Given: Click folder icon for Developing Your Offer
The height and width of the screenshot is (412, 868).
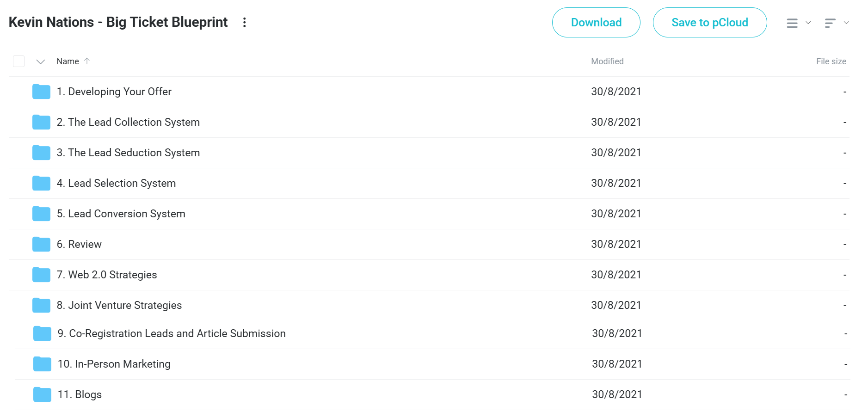Looking at the screenshot, I should click(x=42, y=92).
